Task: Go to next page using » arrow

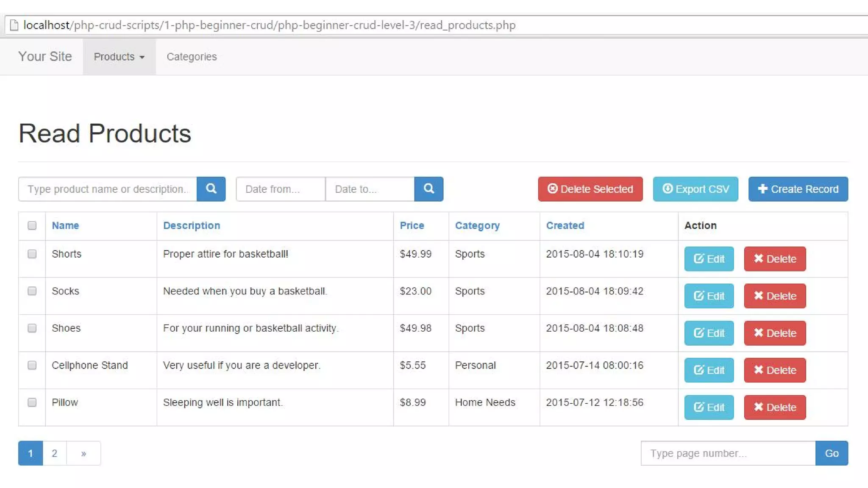Action: coord(83,453)
